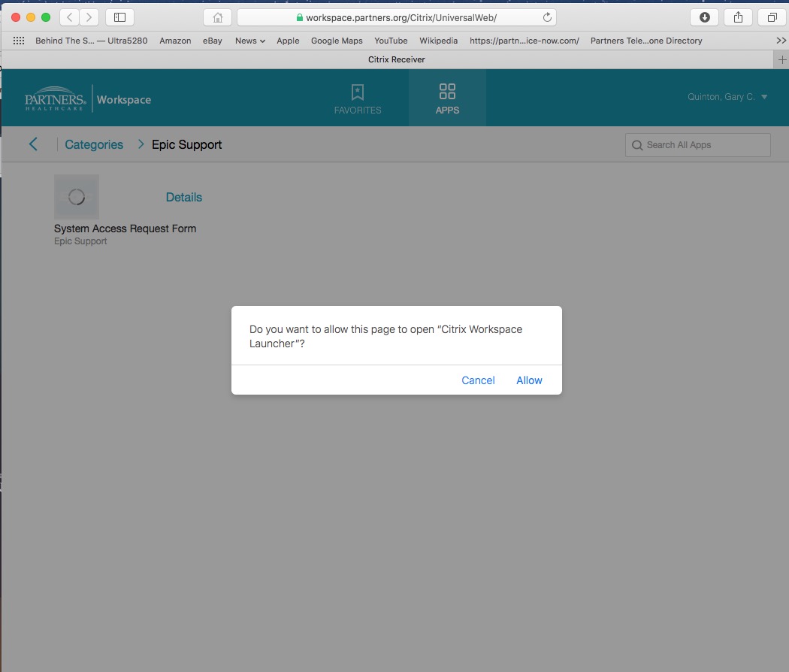Cancel the Citrix Workspace Launcher prompt
789x672 pixels.
coord(478,380)
